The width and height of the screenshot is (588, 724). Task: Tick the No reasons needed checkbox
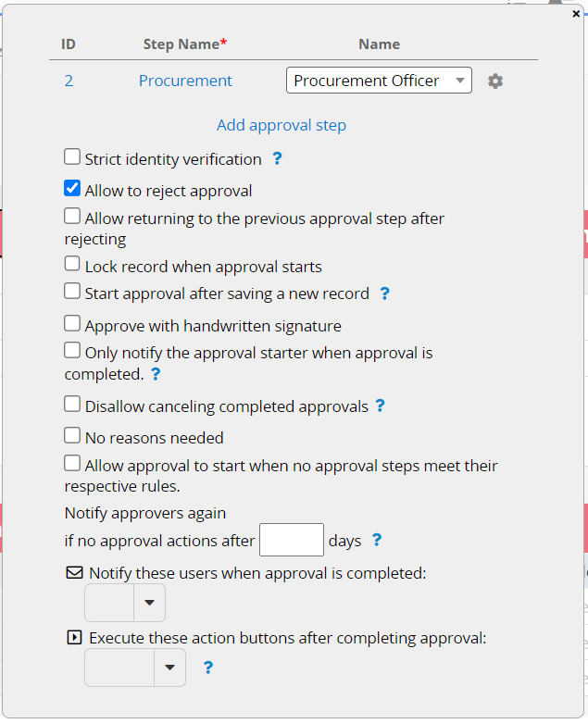[72, 435]
